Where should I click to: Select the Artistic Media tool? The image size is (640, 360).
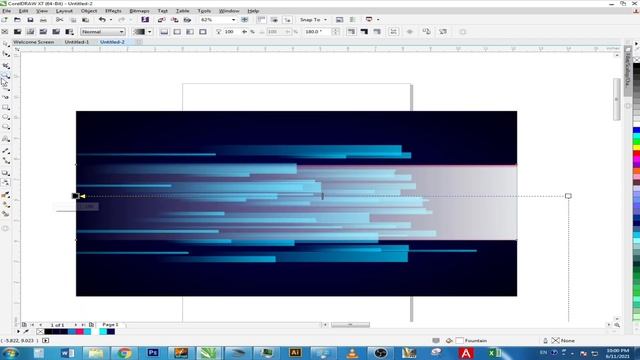(6, 98)
